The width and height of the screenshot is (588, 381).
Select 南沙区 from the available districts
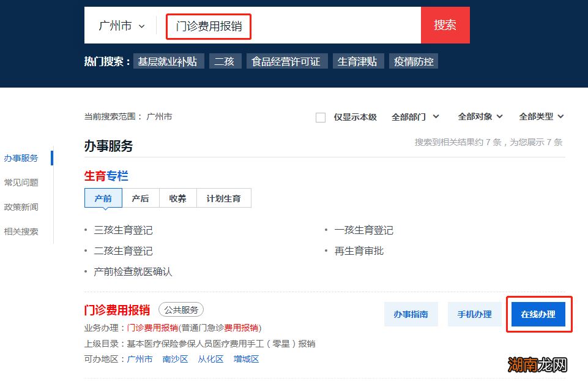point(176,359)
